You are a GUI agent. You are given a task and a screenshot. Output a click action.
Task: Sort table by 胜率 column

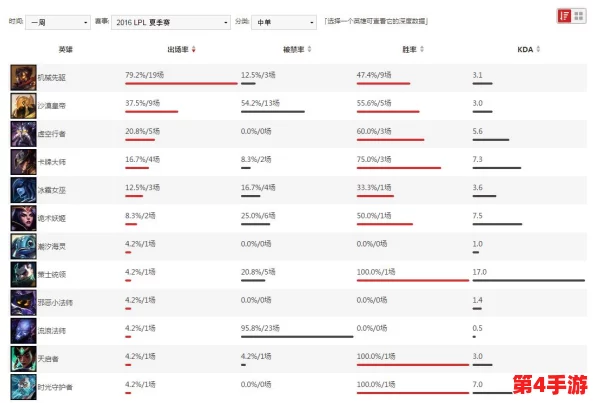413,49
